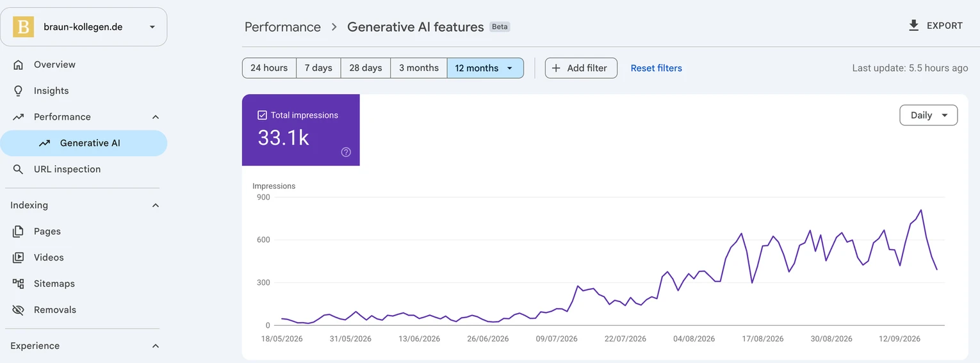Collapse the Indexing section chevron
The image size is (980, 363).
click(155, 206)
